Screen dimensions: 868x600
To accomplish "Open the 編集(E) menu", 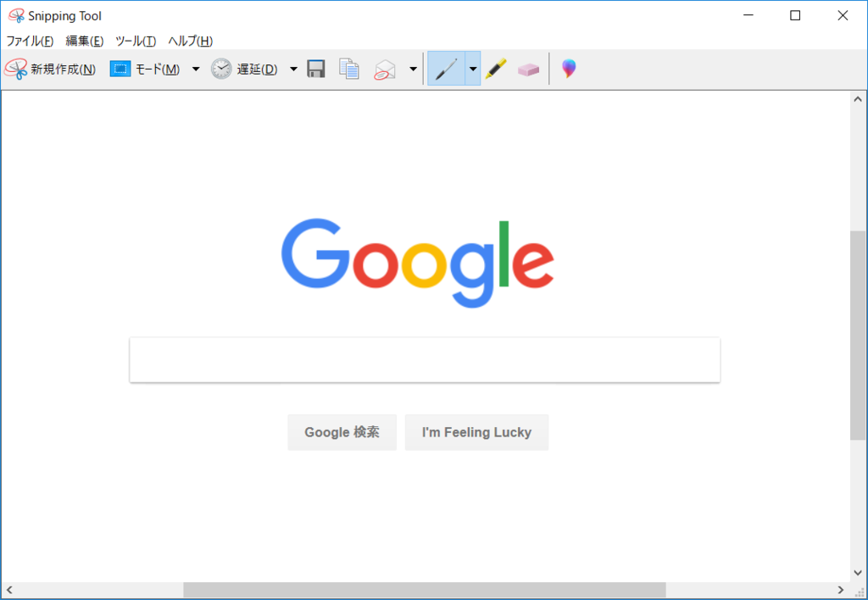I will coord(84,41).
